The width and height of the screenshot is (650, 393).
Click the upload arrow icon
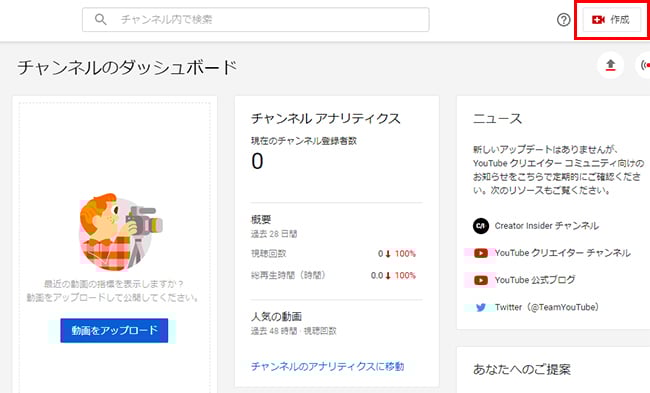610,65
